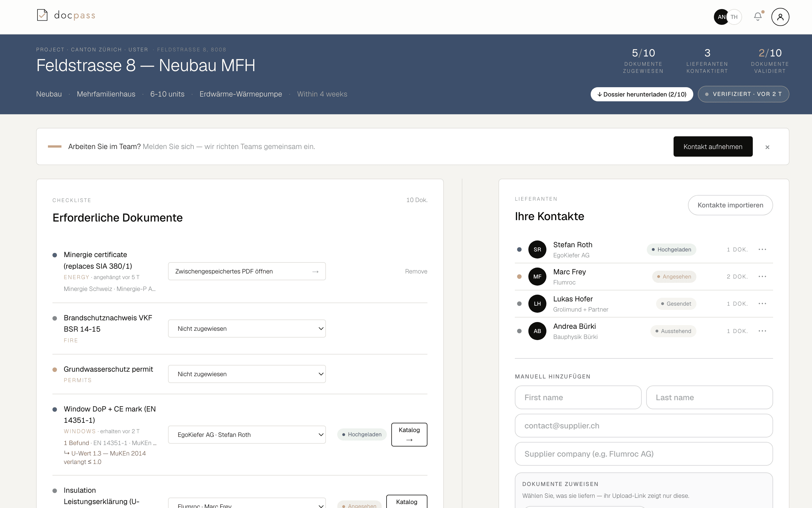Dismiss the team banner with the X
Image resolution: width=812 pixels, height=508 pixels.
(767, 147)
